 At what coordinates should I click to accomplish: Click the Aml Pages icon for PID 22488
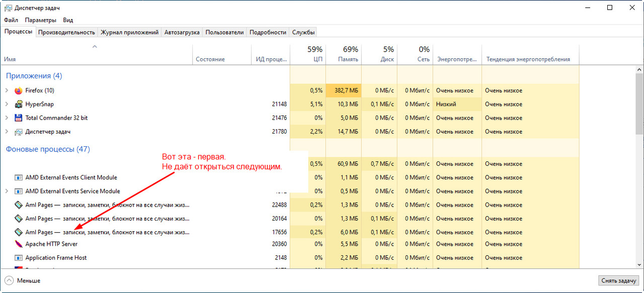[x=19, y=205]
